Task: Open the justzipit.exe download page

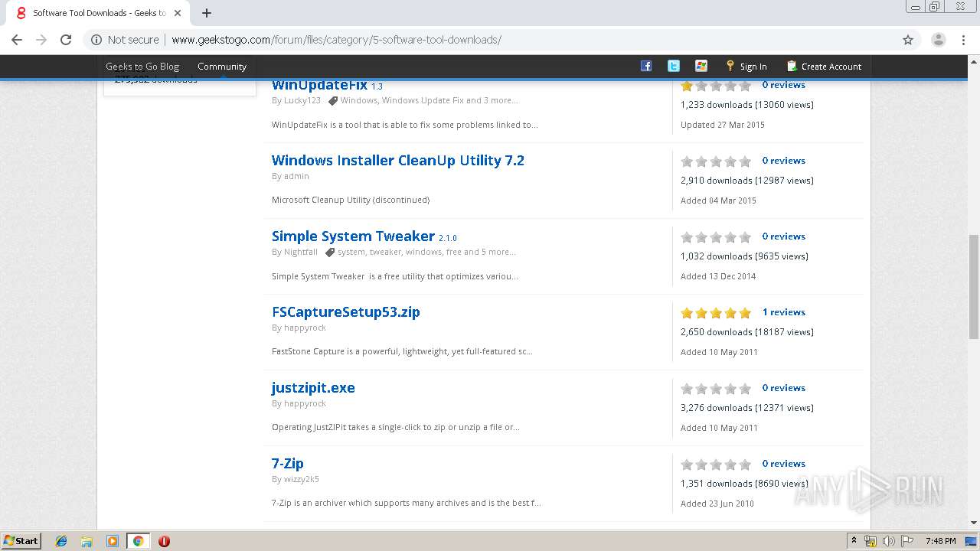Action: (x=313, y=387)
